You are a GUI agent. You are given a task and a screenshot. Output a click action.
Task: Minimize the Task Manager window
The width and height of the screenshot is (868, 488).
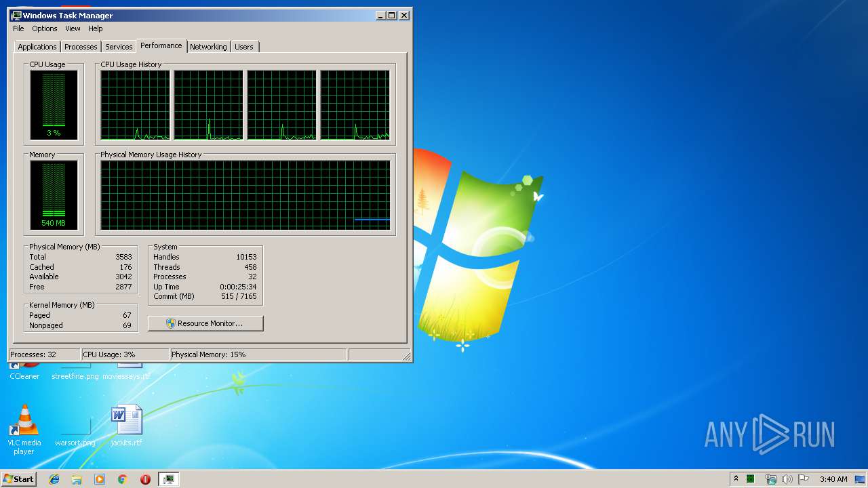click(x=380, y=15)
